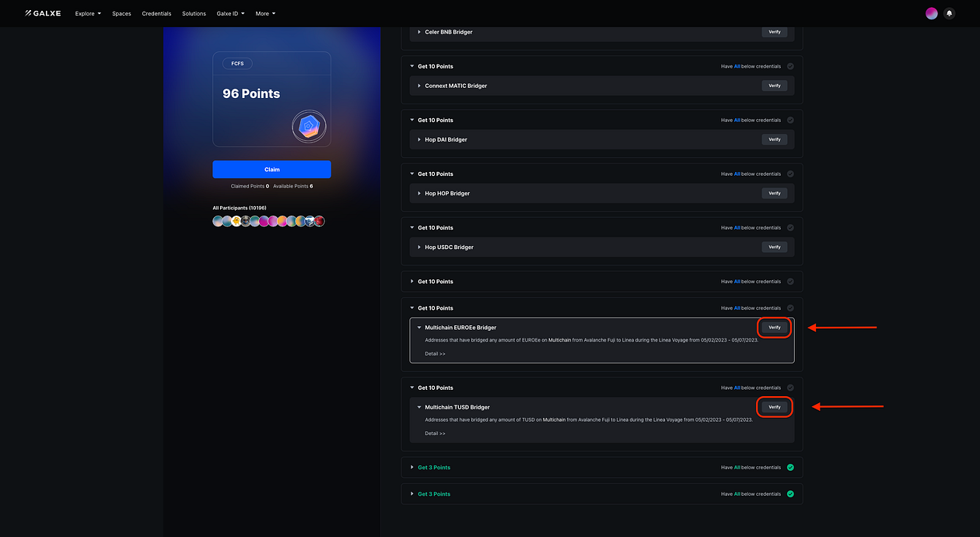Collapse Get 10 Points above Hop DAI
980x537 pixels.
tap(411, 120)
